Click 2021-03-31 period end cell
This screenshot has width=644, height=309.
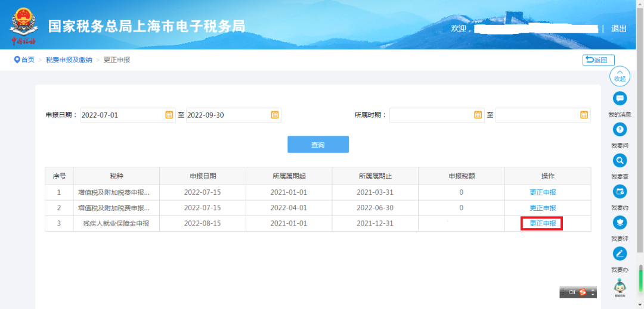[x=375, y=192]
